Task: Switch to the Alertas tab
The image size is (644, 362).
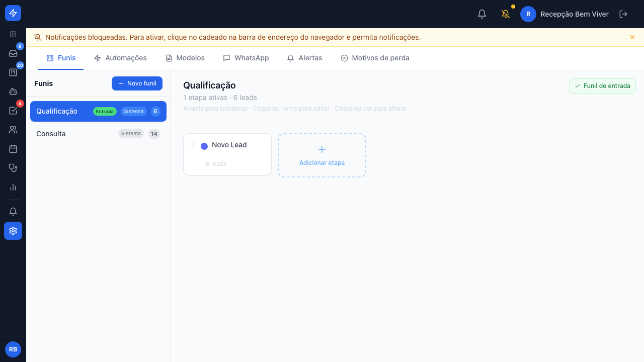Action: [304, 58]
